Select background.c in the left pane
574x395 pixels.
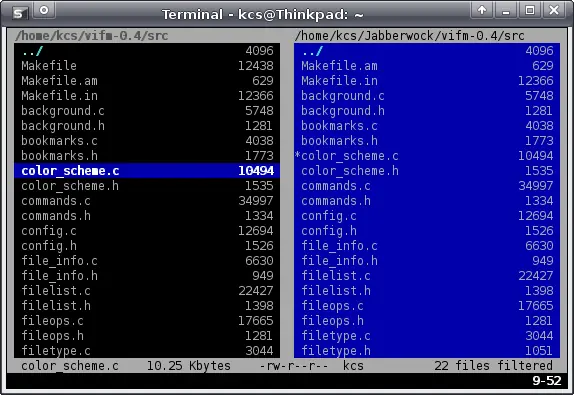[x=147, y=111]
